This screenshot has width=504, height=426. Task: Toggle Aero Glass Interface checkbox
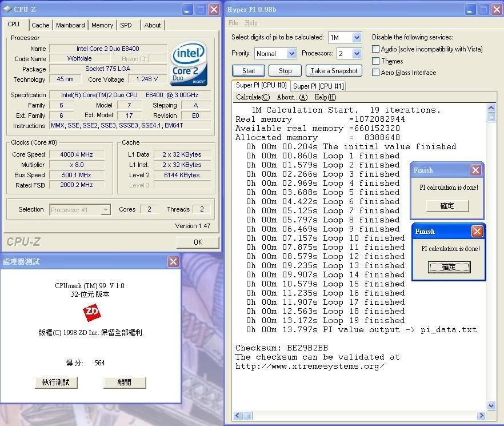375,73
